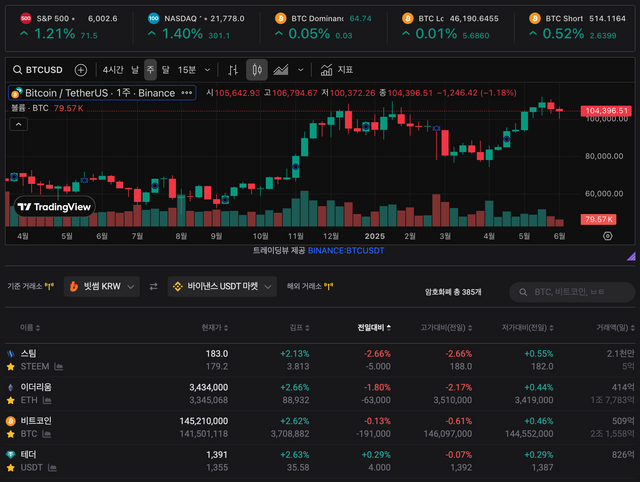Click the BTC Long ticker
Viewport: 640px width, 482px height.
coord(450,27)
